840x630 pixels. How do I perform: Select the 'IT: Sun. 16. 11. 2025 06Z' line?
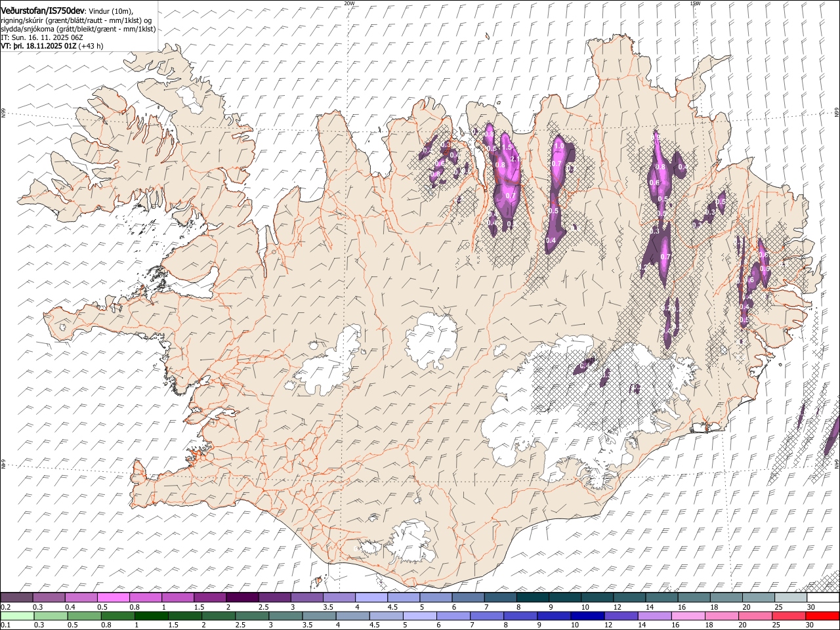41,38
